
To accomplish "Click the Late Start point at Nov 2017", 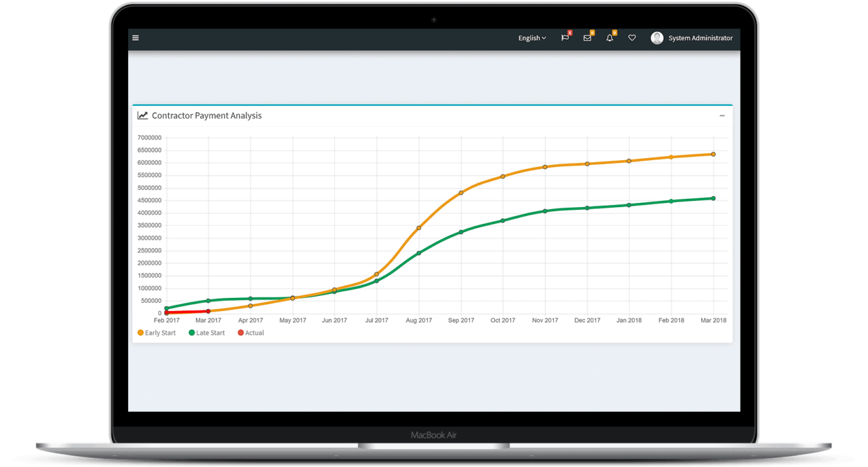I will point(545,211).
